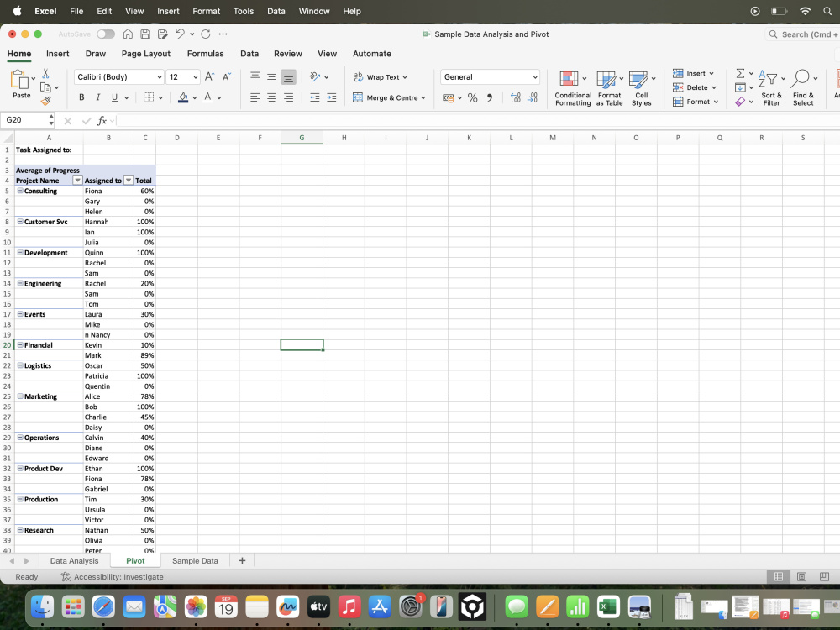Image resolution: width=840 pixels, height=630 pixels.
Task: Centre text horizontally
Action: 271,97
